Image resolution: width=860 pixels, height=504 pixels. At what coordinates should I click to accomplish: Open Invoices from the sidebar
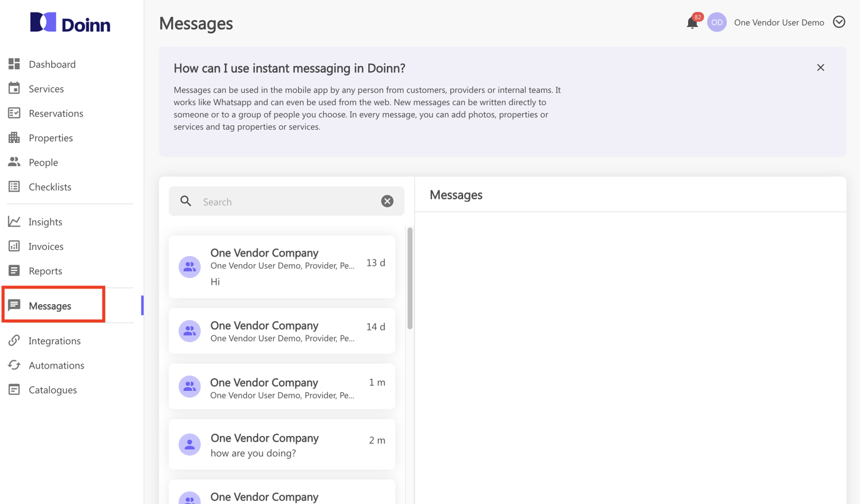[46, 246]
